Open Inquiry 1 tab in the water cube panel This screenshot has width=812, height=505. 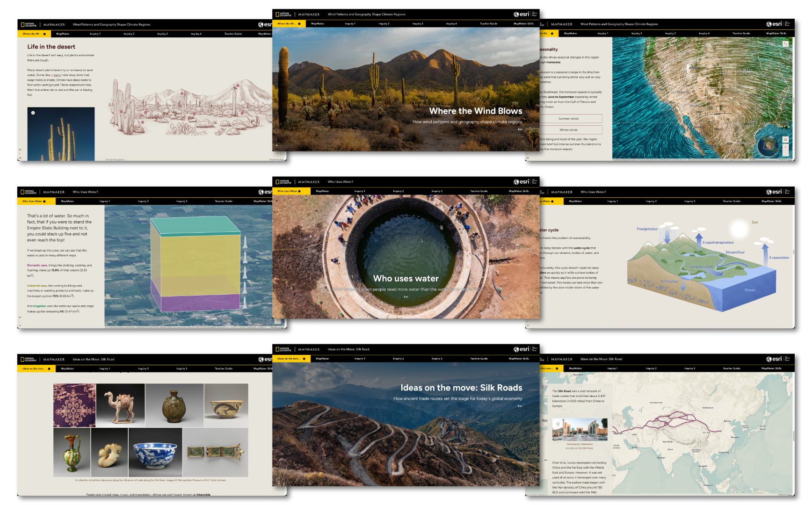[x=104, y=201]
